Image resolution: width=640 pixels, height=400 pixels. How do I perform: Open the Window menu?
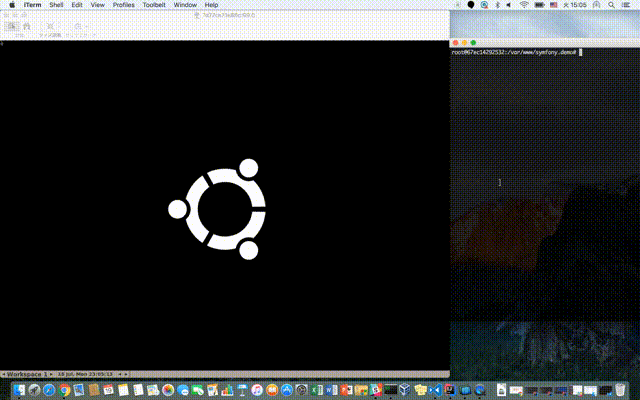(185, 5)
